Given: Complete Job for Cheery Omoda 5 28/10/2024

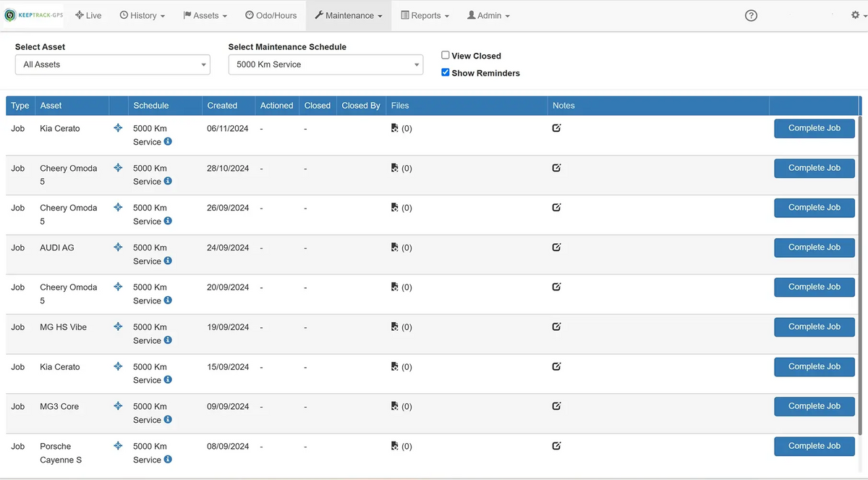Looking at the screenshot, I should [814, 168].
